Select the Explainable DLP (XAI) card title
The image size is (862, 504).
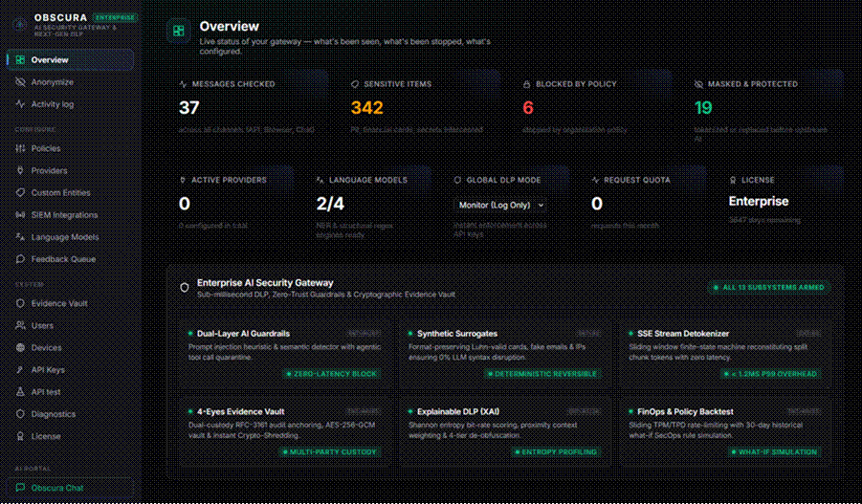pyautogui.click(x=458, y=411)
